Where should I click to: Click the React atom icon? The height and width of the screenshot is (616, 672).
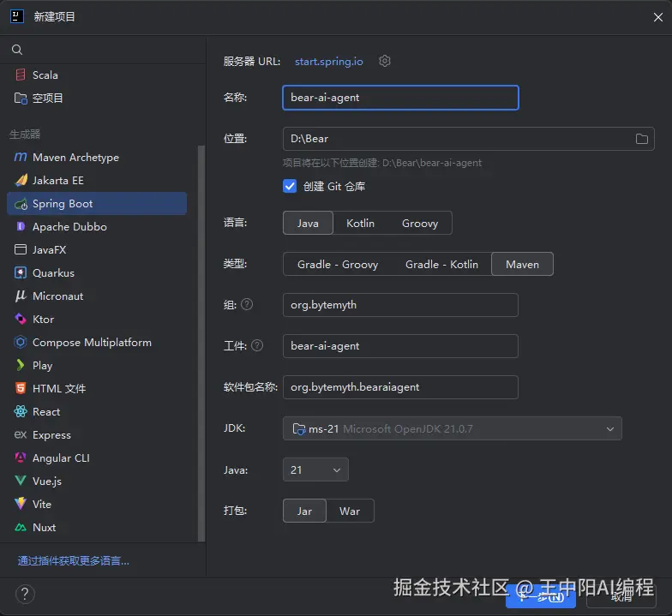point(21,411)
